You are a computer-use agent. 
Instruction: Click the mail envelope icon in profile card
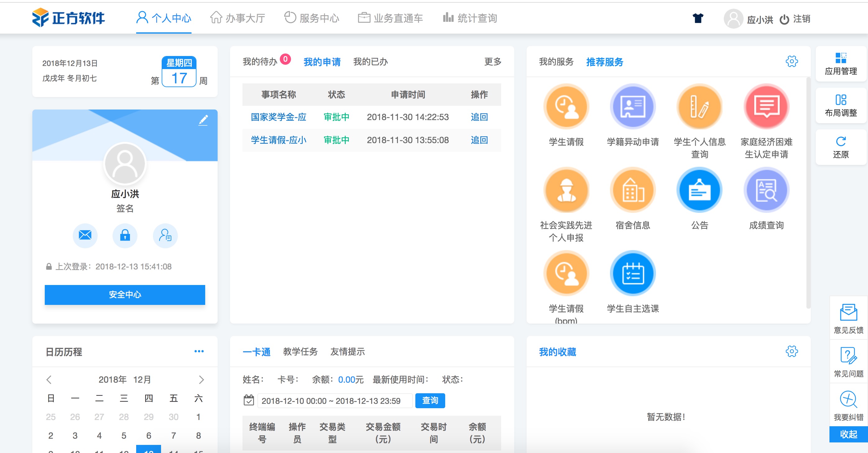[x=85, y=235]
